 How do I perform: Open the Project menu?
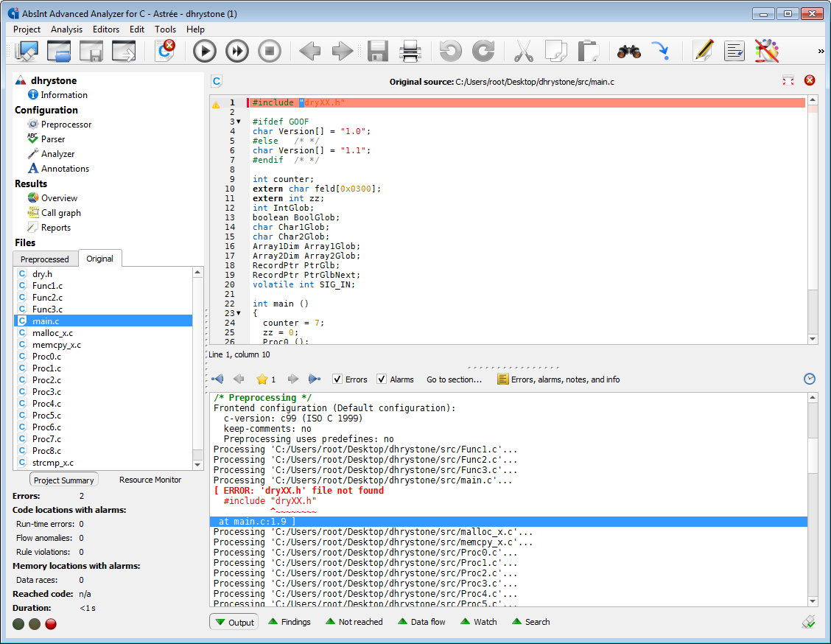(x=27, y=29)
